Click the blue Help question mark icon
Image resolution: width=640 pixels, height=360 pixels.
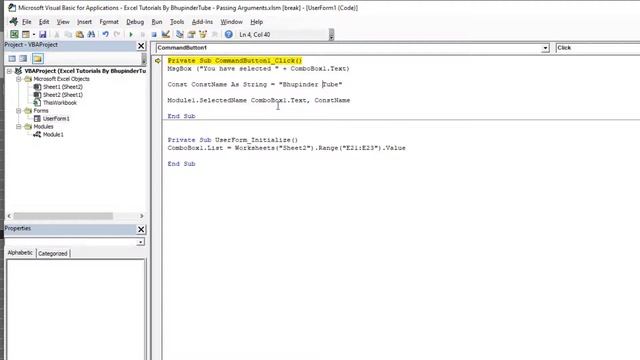click(x=229, y=35)
